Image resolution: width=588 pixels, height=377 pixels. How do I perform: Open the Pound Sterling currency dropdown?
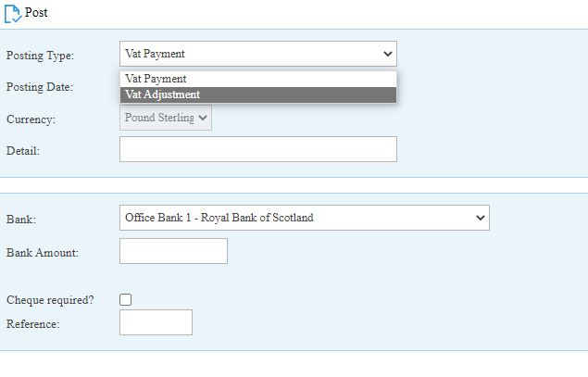(x=166, y=118)
